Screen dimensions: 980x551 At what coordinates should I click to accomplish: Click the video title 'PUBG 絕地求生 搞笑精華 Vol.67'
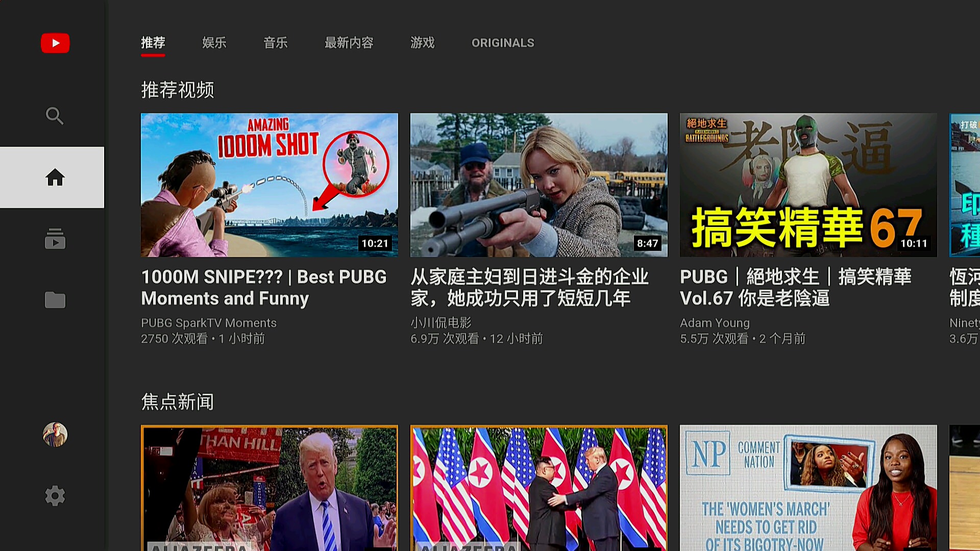point(795,287)
